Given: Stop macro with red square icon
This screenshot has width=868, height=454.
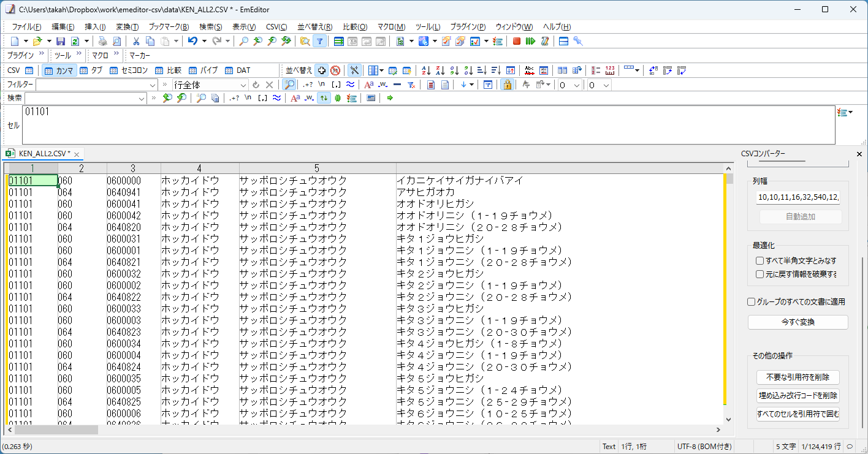Looking at the screenshot, I should [x=518, y=41].
